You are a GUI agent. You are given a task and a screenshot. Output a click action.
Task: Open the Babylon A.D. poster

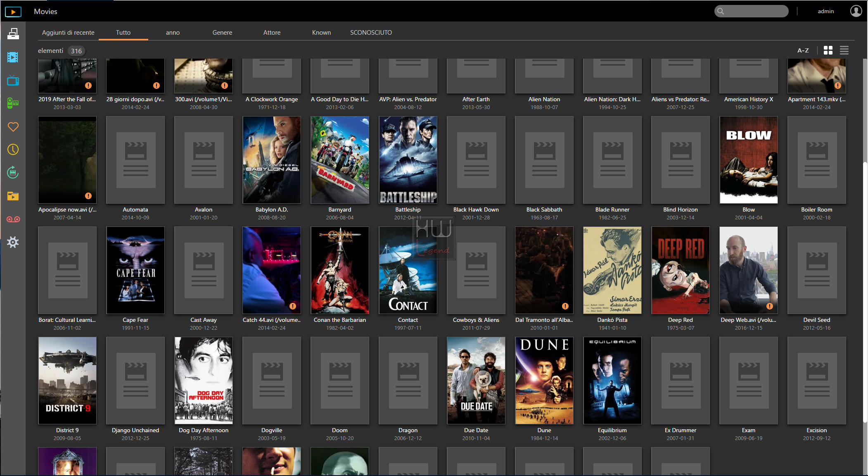click(x=272, y=160)
